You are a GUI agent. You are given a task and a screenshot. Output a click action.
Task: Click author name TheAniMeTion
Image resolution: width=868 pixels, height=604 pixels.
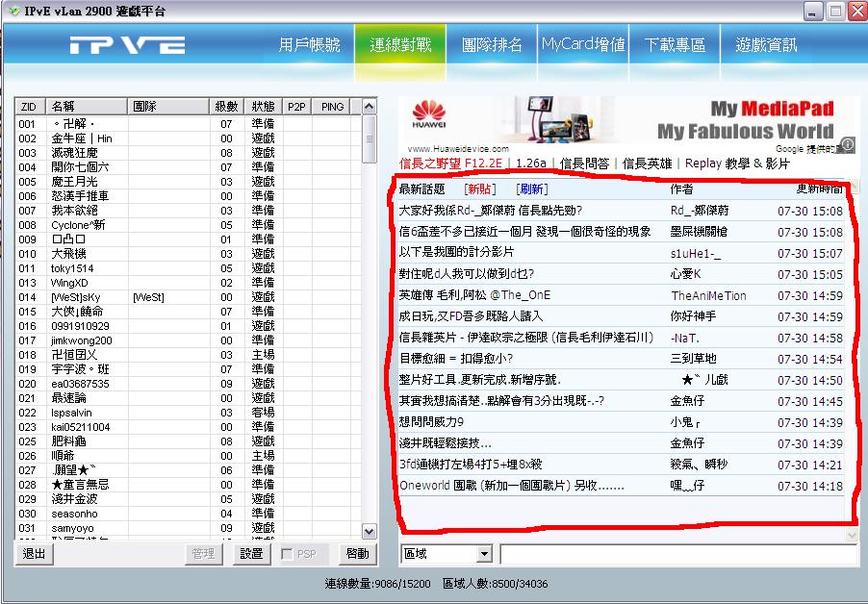coord(708,295)
